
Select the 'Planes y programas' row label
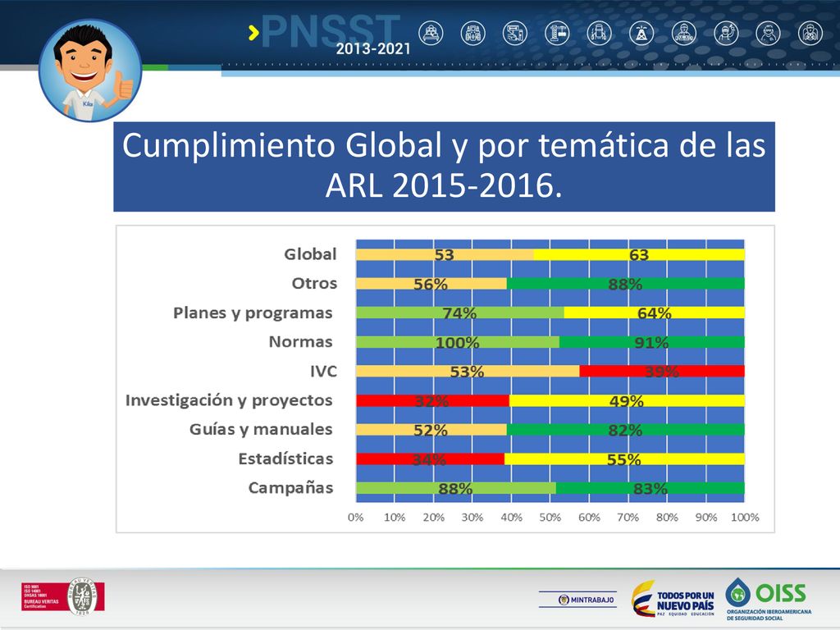(x=253, y=313)
